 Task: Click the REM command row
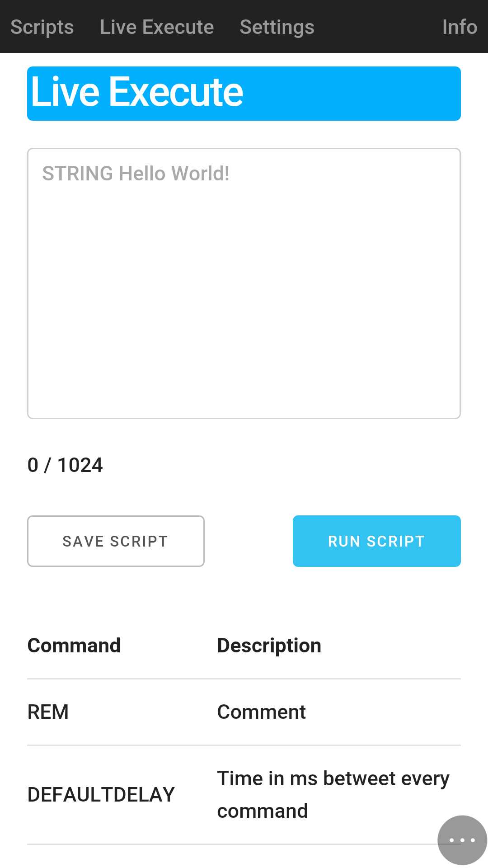[x=244, y=712]
